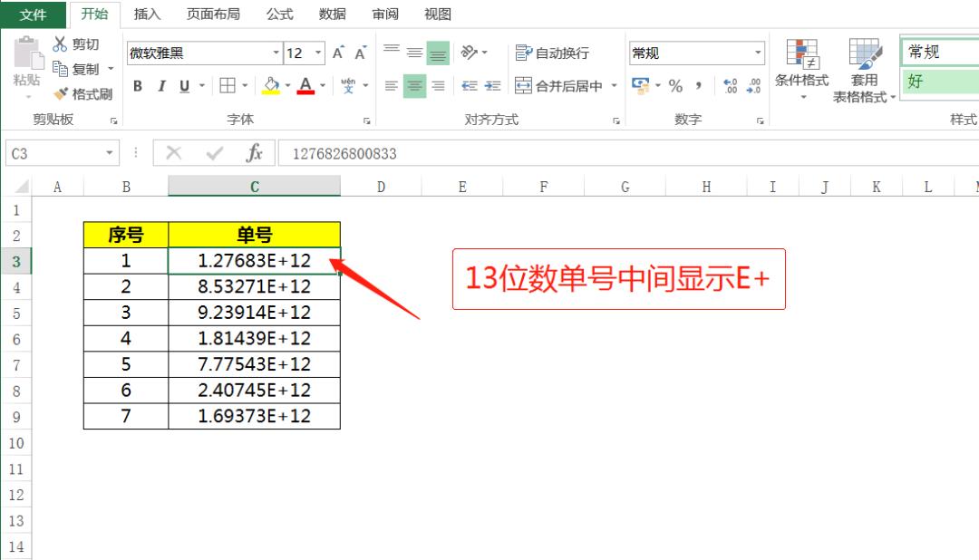979x560 pixels.
Task: Toggle italic formatting with I
Action: click(x=161, y=84)
